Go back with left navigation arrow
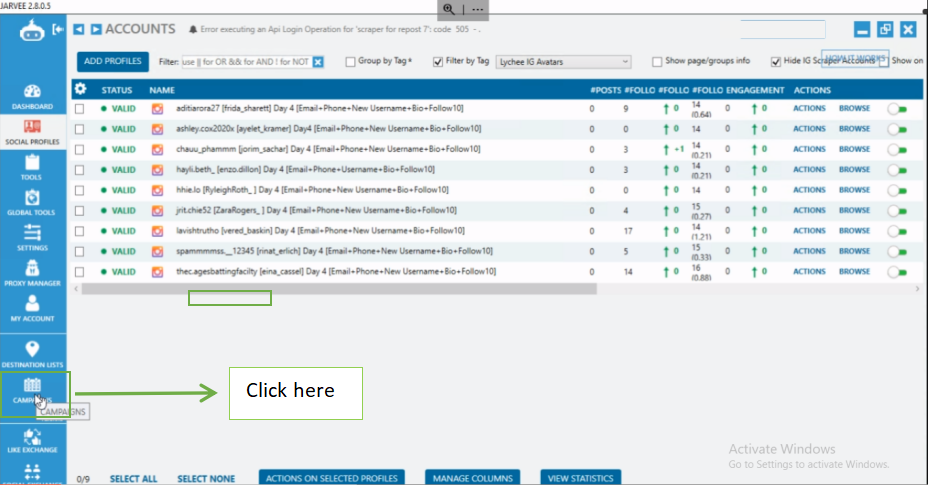 [x=79, y=29]
